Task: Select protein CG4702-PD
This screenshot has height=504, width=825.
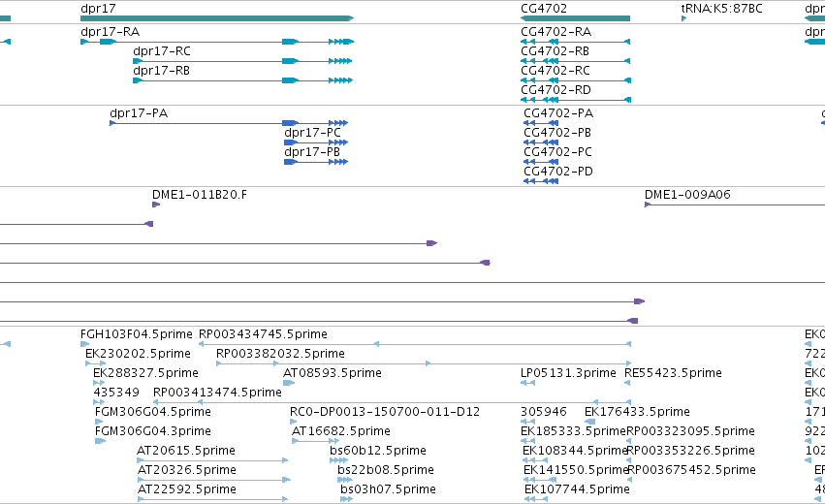Action: pos(541,181)
